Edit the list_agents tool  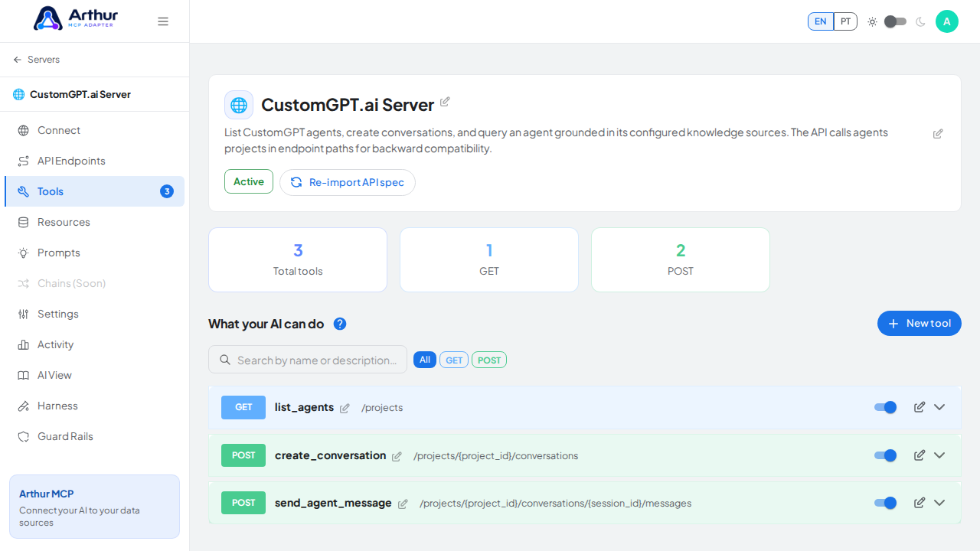coord(920,407)
